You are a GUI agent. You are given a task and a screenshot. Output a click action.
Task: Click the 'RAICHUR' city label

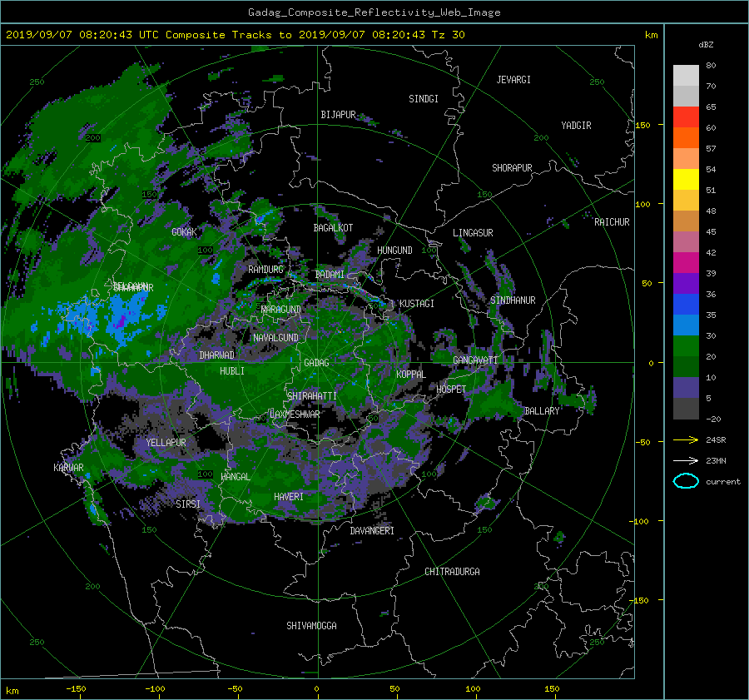coord(612,222)
